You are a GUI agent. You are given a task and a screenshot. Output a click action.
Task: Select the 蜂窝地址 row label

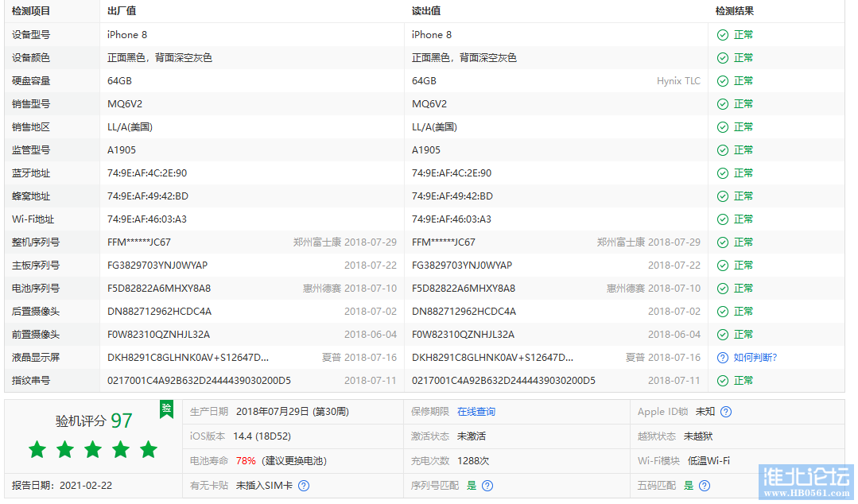click(31, 196)
